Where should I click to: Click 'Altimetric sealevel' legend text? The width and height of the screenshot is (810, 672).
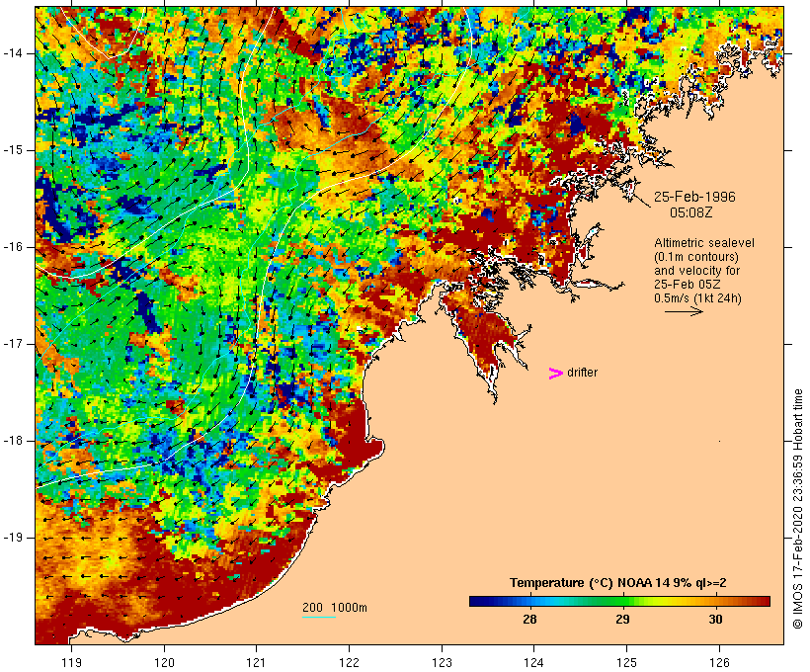[704, 242]
